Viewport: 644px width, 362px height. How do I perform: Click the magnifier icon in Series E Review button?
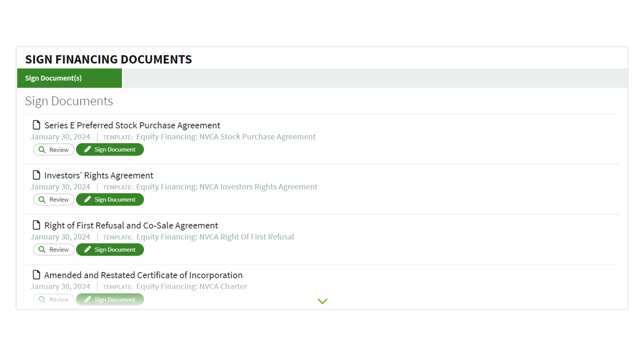point(42,149)
